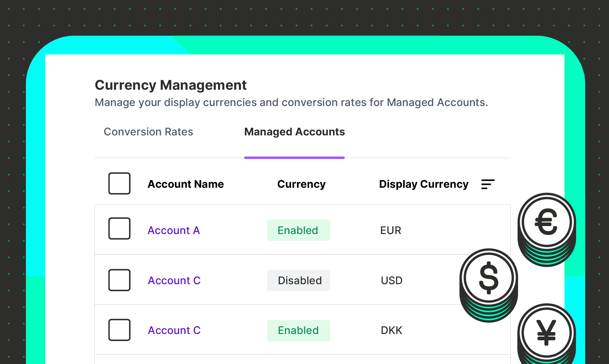Click the dollar coin icon
The image size is (609, 364).
coord(488,277)
